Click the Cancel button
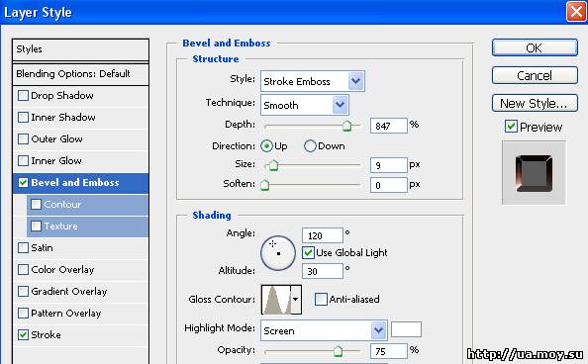Image resolution: width=588 pixels, height=364 pixels. 535,75
